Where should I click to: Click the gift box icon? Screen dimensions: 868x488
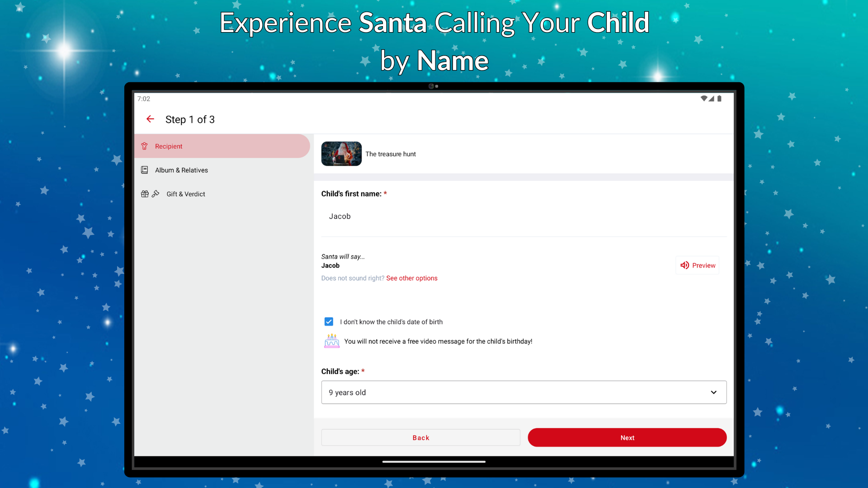pyautogui.click(x=145, y=194)
